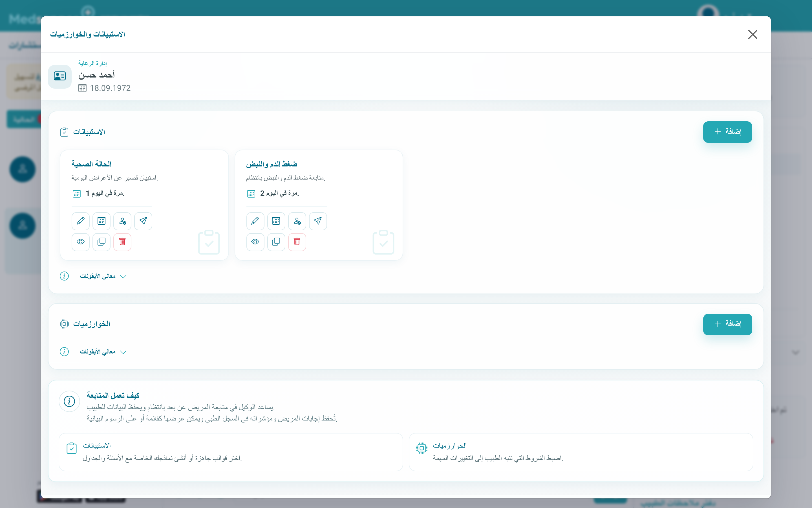Open the الخوارزميات info card at bottom
This screenshot has width=812, height=508.
coord(581,452)
